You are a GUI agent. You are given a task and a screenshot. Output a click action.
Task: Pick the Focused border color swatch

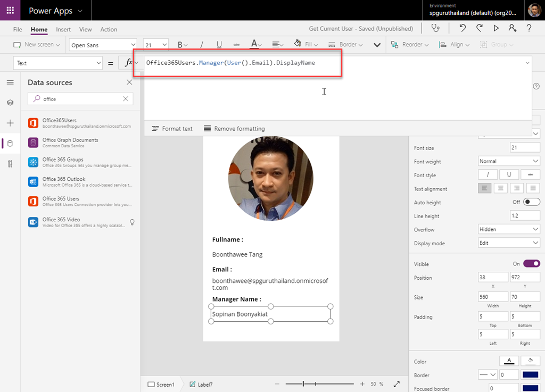[x=530, y=388]
